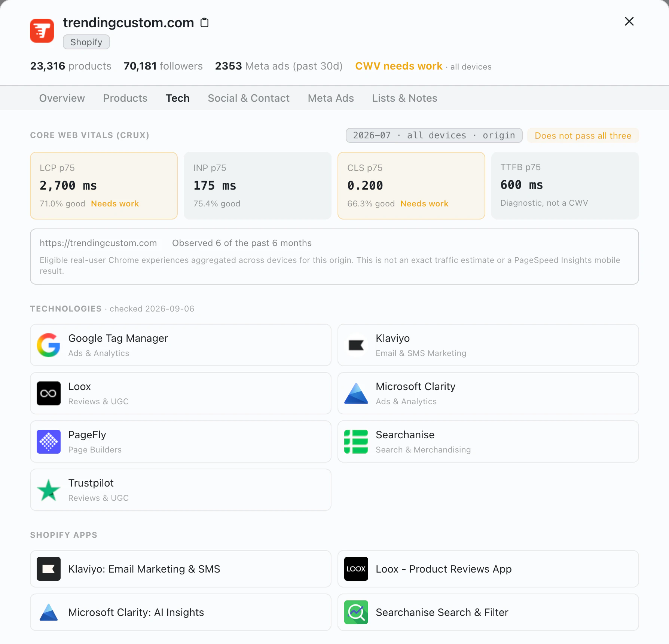Click the 'Trustpilot' technology name
Image resolution: width=669 pixels, height=644 pixels.
[91, 483]
